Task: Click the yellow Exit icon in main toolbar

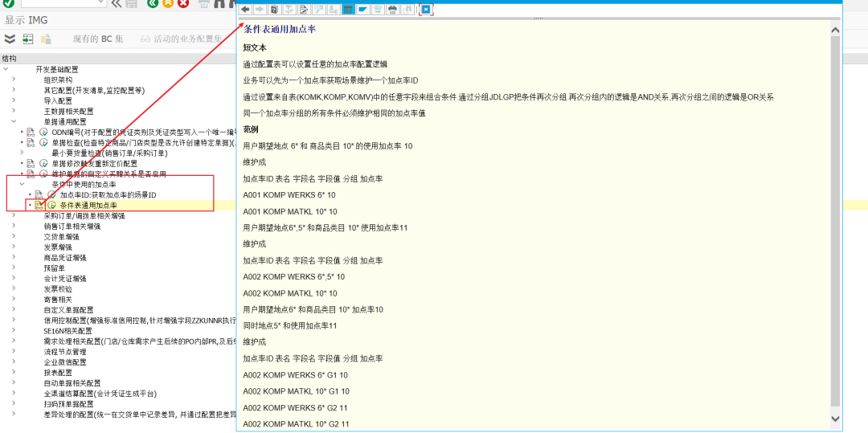Action: point(168,3)
